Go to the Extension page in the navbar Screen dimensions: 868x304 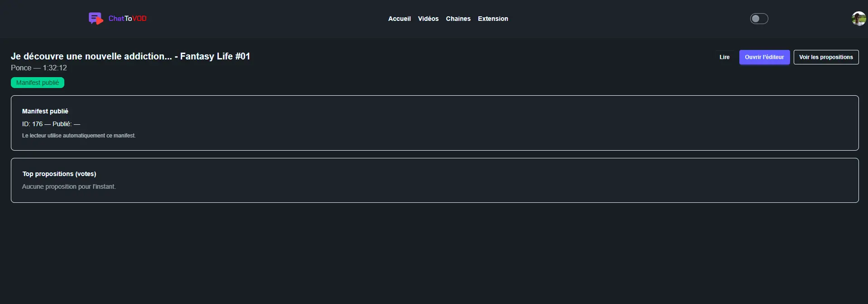493,19
